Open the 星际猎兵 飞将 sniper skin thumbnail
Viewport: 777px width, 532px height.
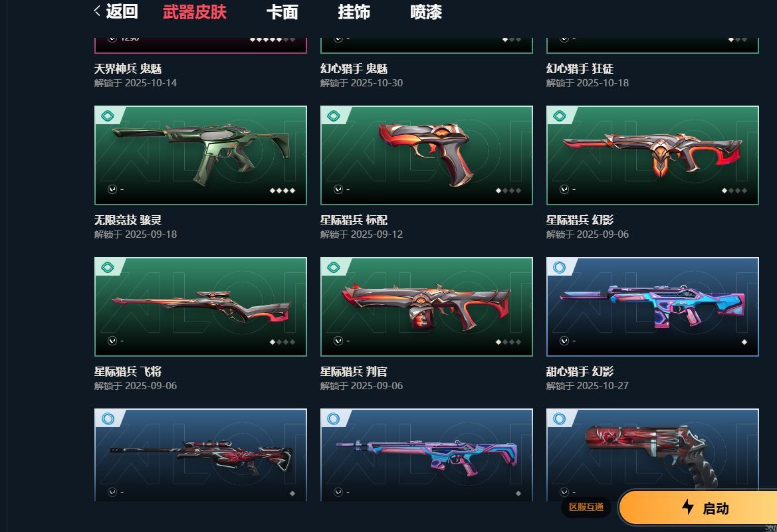point(201,307)
